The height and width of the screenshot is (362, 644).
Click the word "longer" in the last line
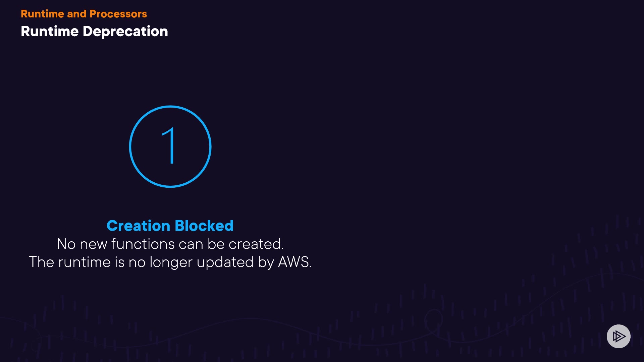[171, 262]
